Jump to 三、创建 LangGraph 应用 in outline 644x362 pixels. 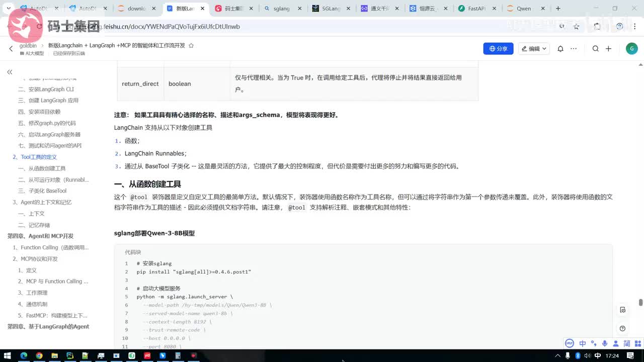tap(48, 100)
